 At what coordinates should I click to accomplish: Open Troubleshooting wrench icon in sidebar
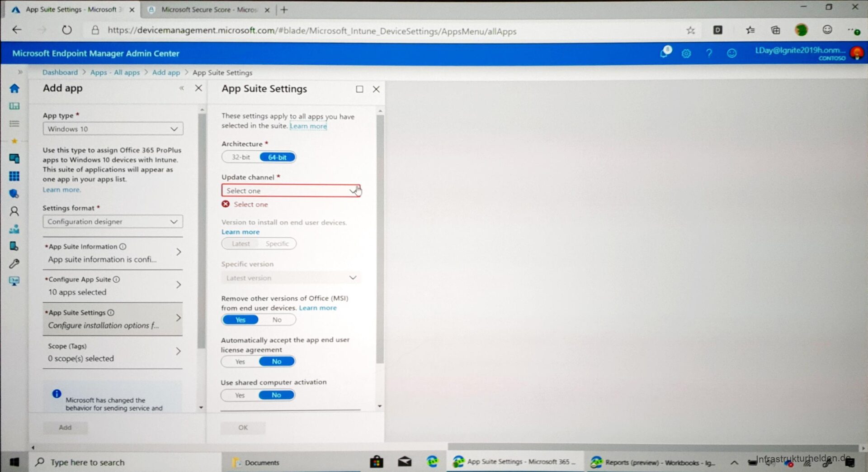14,263
